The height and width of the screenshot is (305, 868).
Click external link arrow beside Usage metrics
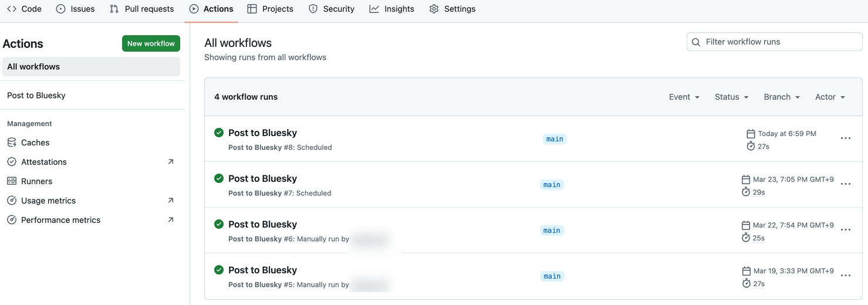point(171,201)
